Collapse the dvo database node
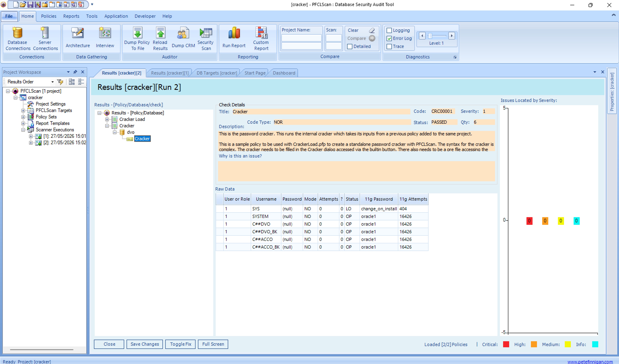Image resolution: width=619 pixels, height=364 pixels. coord(114,132)
